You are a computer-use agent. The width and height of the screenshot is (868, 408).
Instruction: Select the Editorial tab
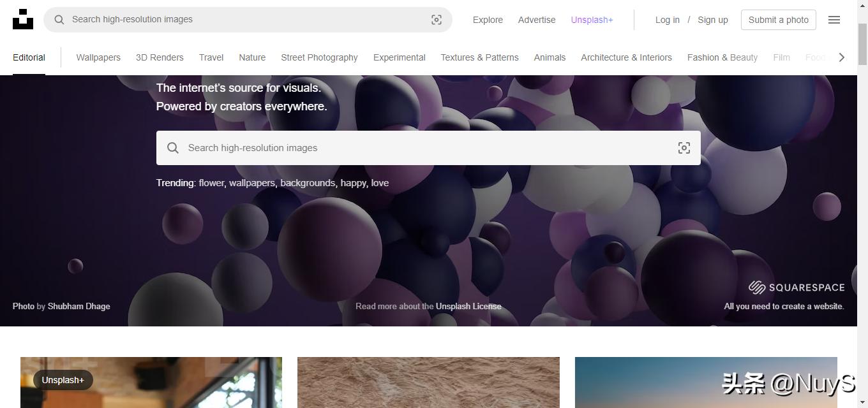tap(29, 57)
